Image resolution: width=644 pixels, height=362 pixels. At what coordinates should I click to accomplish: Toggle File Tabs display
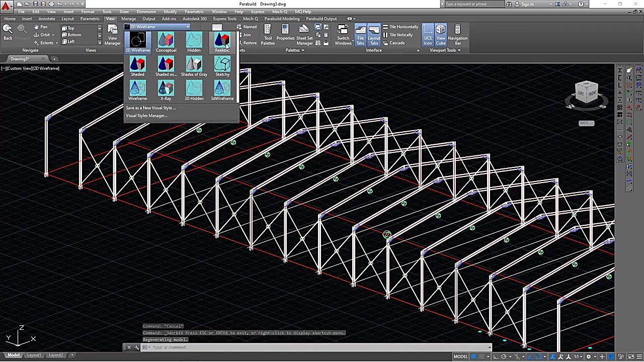click(x=360, y=35)
